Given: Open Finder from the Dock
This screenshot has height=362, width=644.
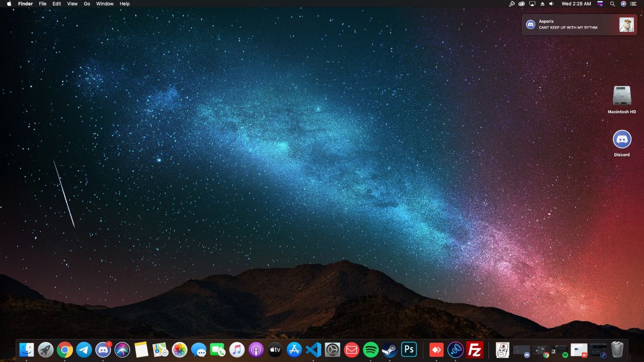Looking at the screenshot, I should pyautogui.click(x=27, y=349).
